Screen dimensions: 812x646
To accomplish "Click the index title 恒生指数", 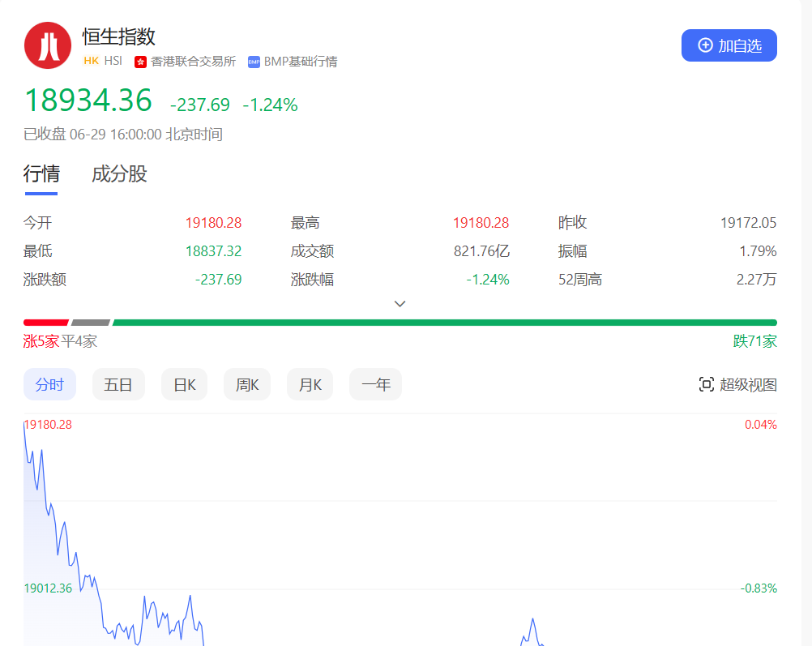I will [118, 36].
